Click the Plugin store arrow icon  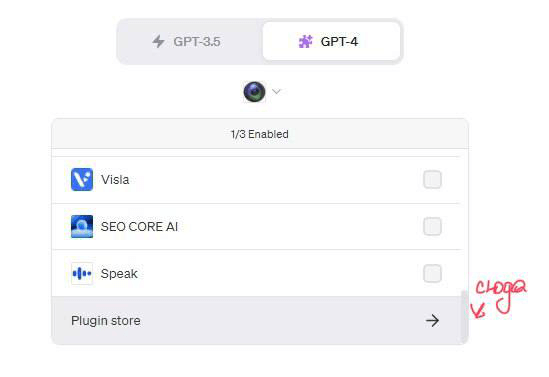tap(432, 321)
